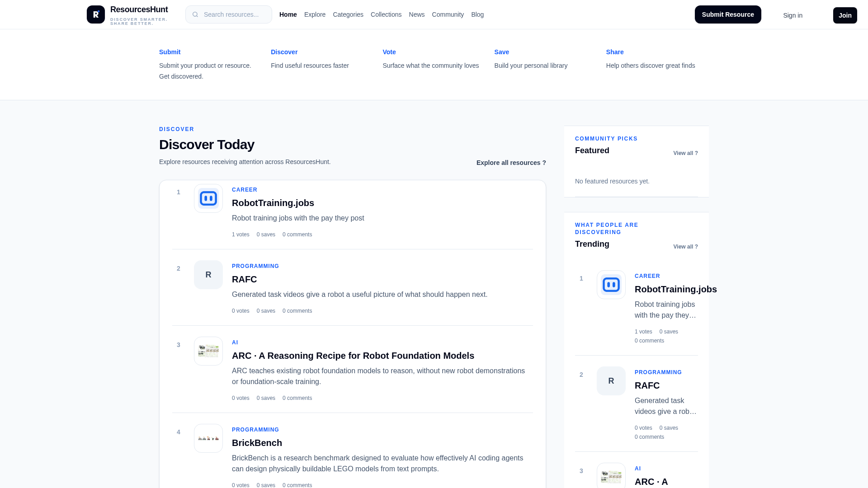Open the RAFC title in Discover list

click(244, 279)
